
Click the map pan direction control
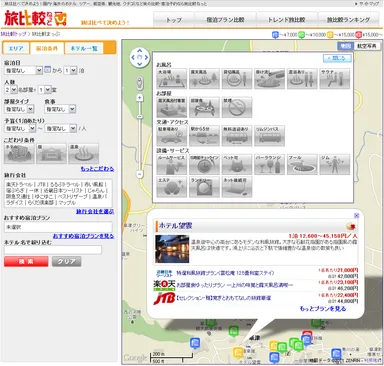pos(140,57)
